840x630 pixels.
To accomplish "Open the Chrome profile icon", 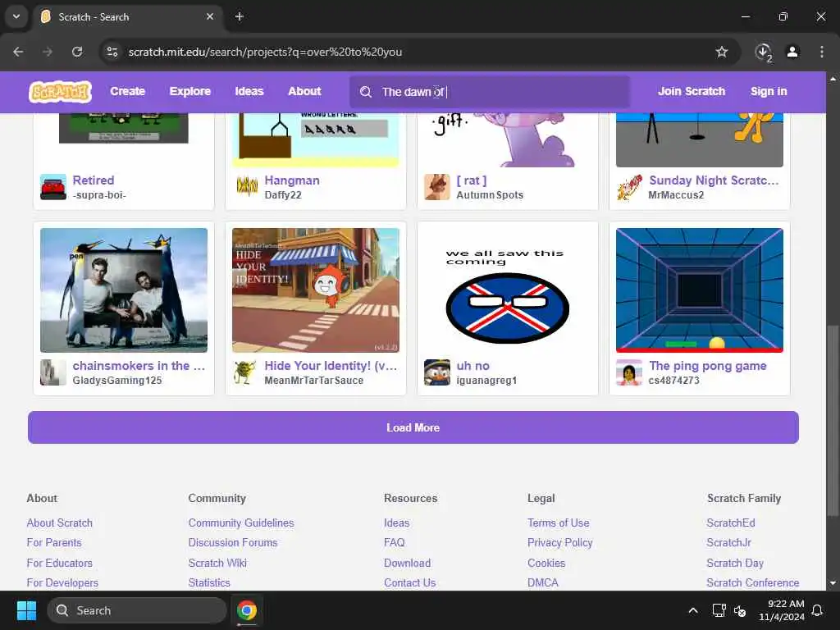I will [792, 52].
